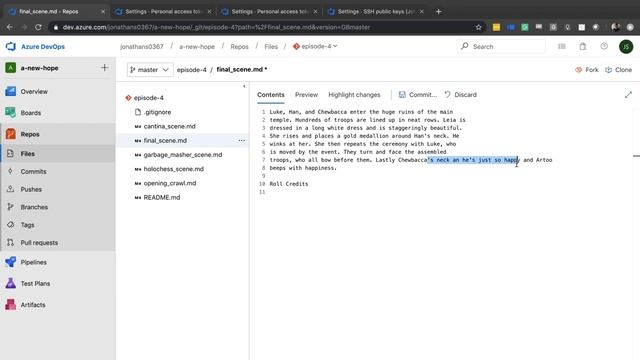Image resolution: width=640 pixels, height=360 pixels.
Task: Bookmark this page with the star icon
Action: (x=478, y=27)
